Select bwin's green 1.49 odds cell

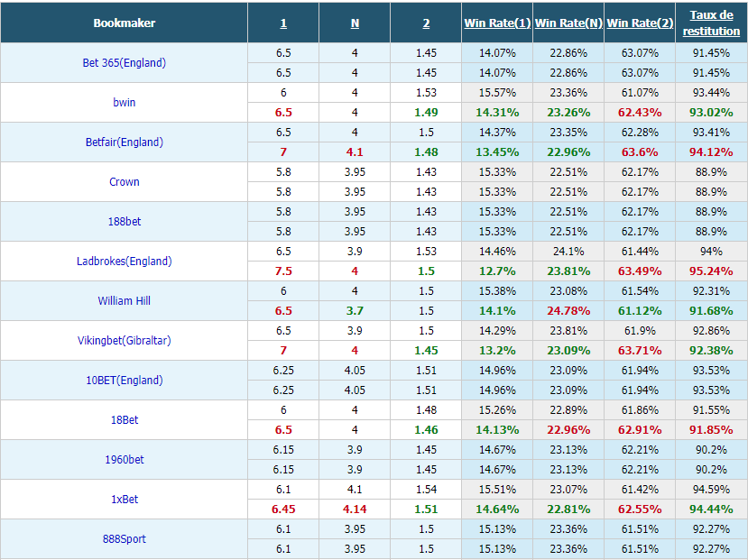(x=426, y=113)
